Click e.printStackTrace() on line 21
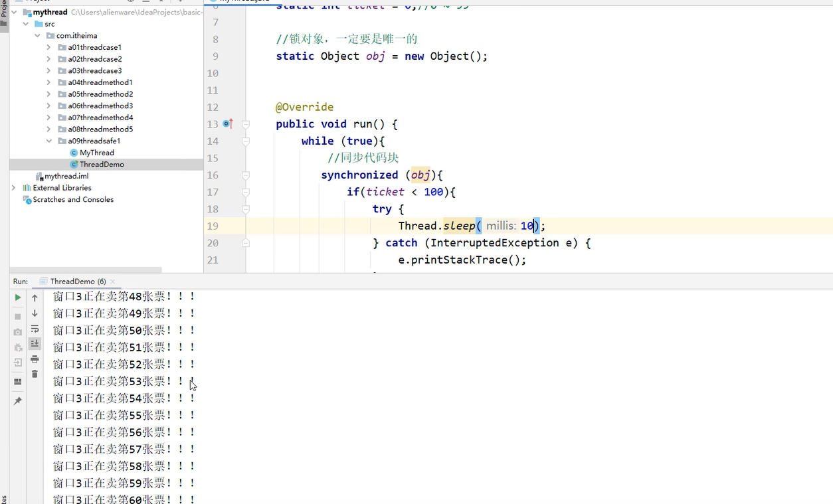This screenshot has height=504, width=833. 462,260
